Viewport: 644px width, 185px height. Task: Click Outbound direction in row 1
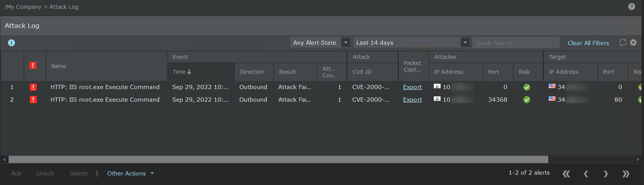(253, 87)
